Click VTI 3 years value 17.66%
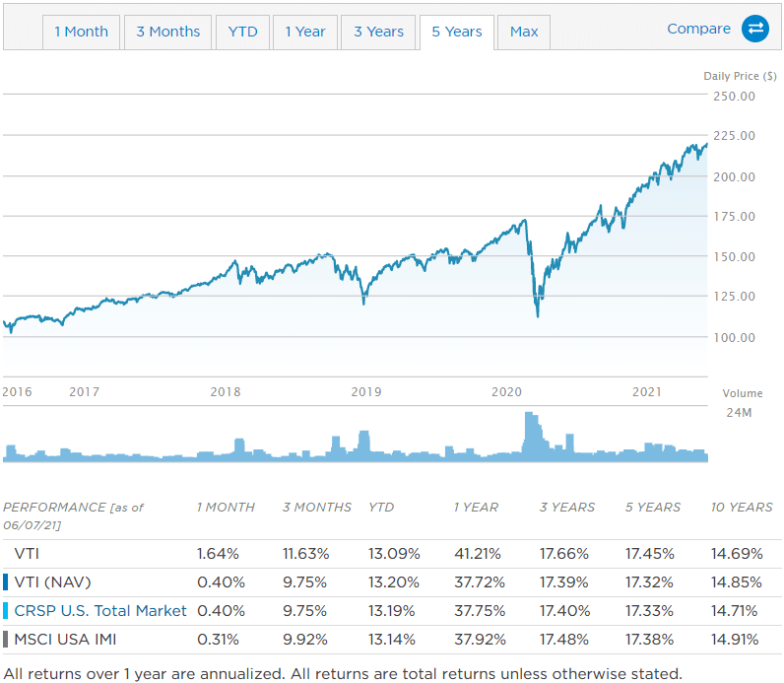 tap(564, 554)
